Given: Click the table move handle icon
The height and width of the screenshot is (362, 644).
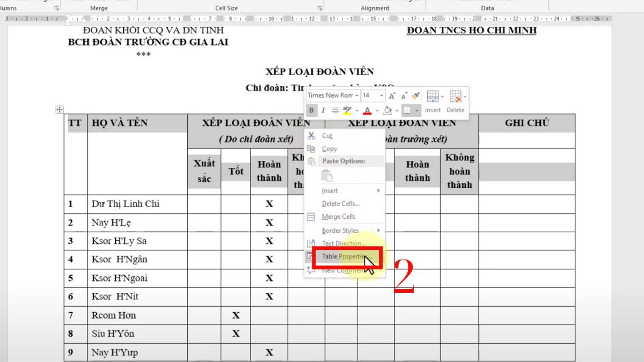Looking at the screenshot, I should 60,109.
